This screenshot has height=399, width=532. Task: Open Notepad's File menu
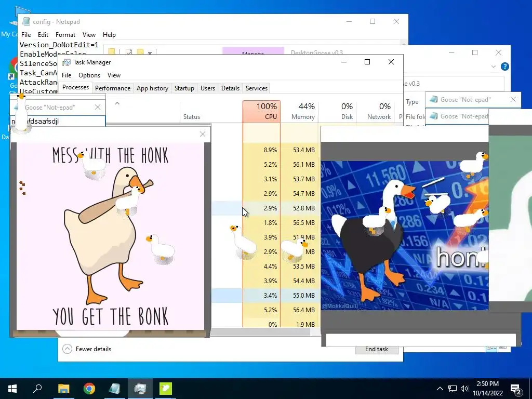point(26,35)
